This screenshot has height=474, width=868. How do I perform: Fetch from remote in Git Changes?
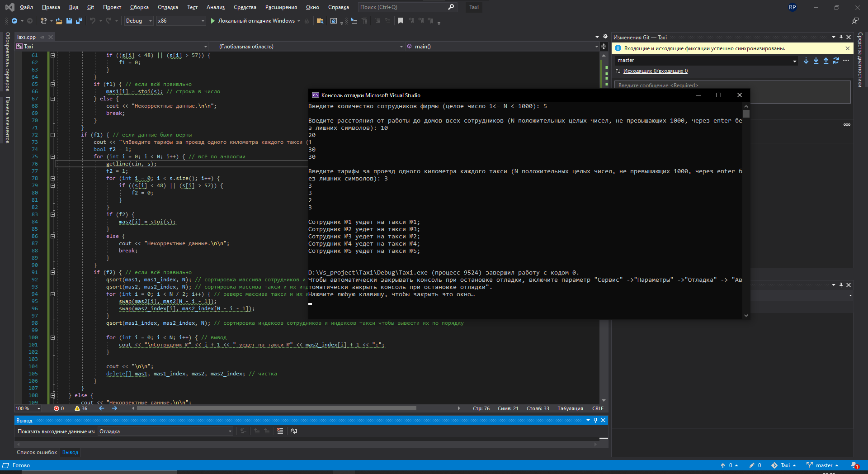pyautogui.click(x=806, y=61)
